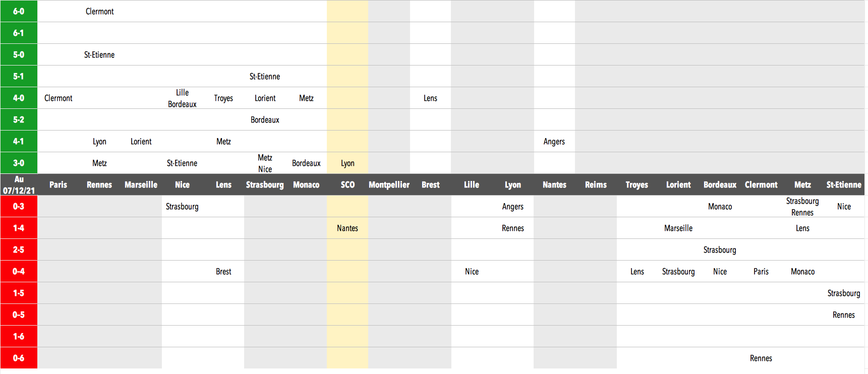Viewport: 868px width, 374px height.
Task: Click Bordeaux in the 5-2 row
Action: tap(265, 120)
